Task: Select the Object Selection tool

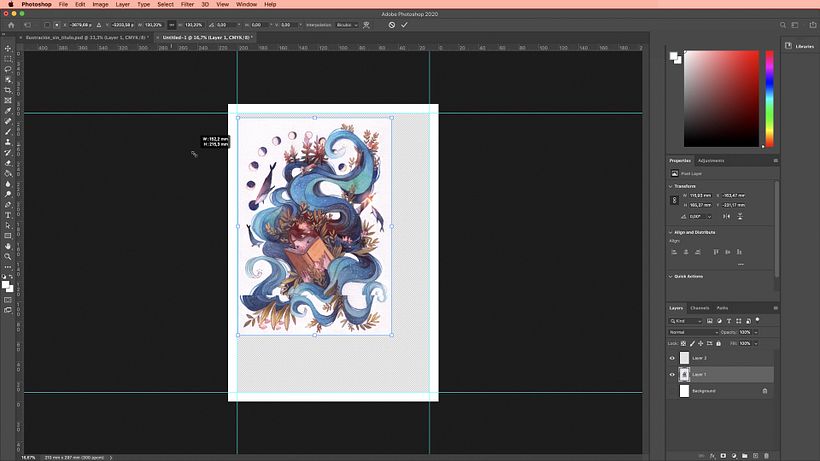Action: 8,79
